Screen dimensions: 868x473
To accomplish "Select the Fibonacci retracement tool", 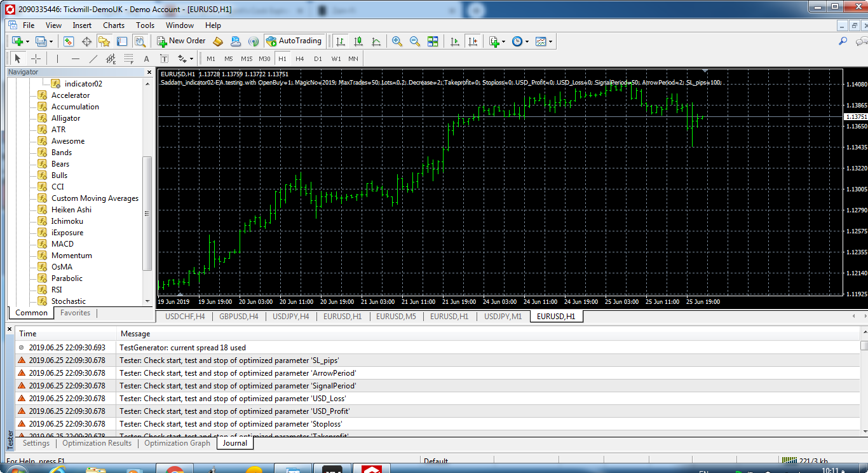I will point(129,58).
